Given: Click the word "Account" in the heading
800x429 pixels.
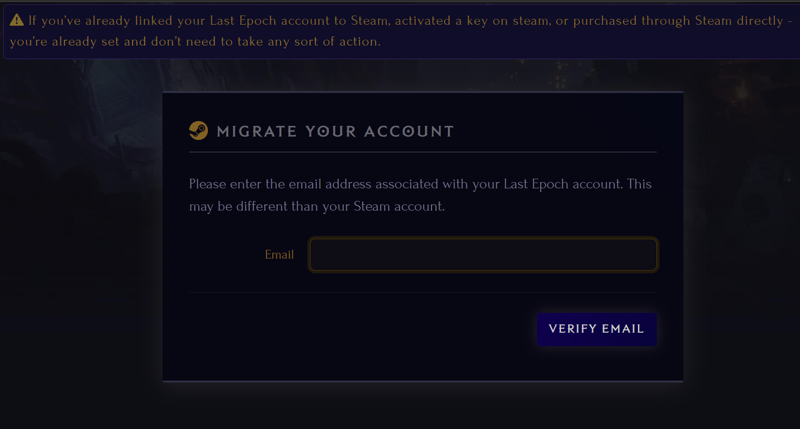Looking at the screenshot, I should coord(409,132).
